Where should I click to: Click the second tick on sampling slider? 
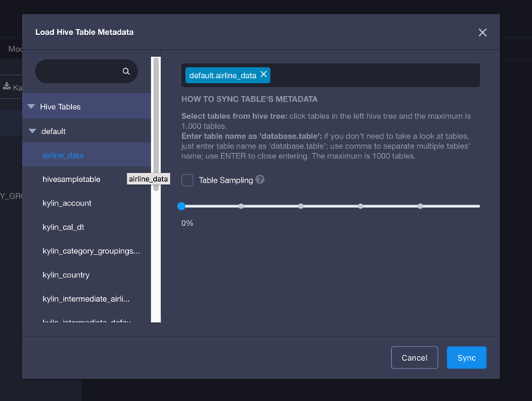pyautogui.click(x=241, y=206)
